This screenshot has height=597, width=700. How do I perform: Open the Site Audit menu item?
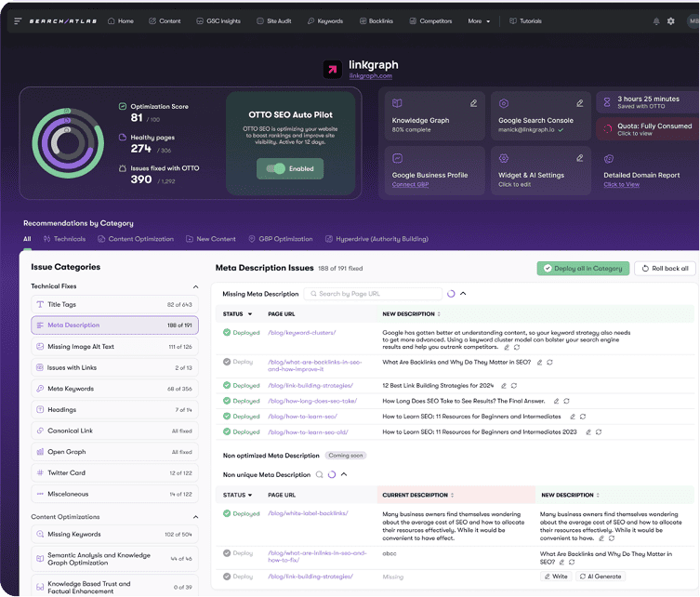click(x=272, y=20)
